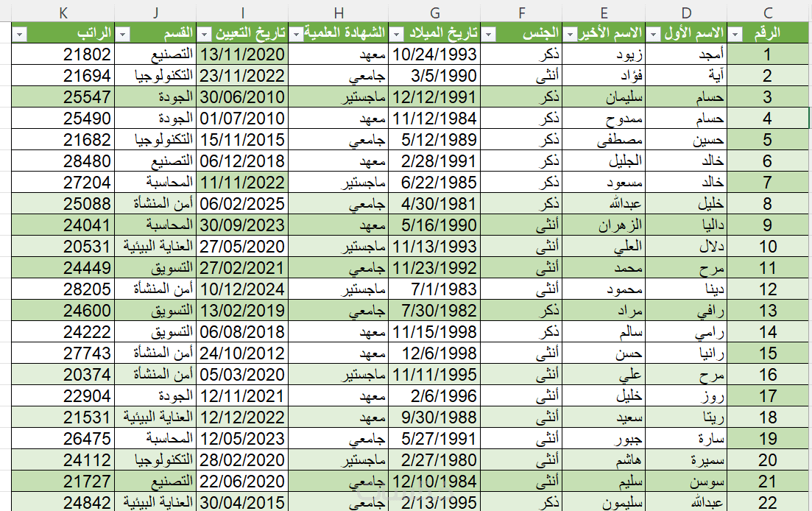The image size is (812, 511).
Task: Open the filter dropdown for الرقم column
Action: click(735, 34)
